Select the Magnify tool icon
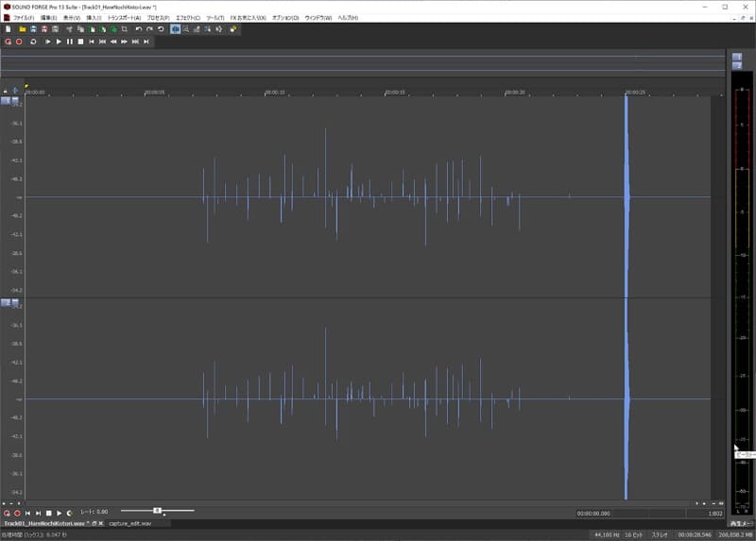This screenshot has height=541, width=756. click(x=186, y=29)
